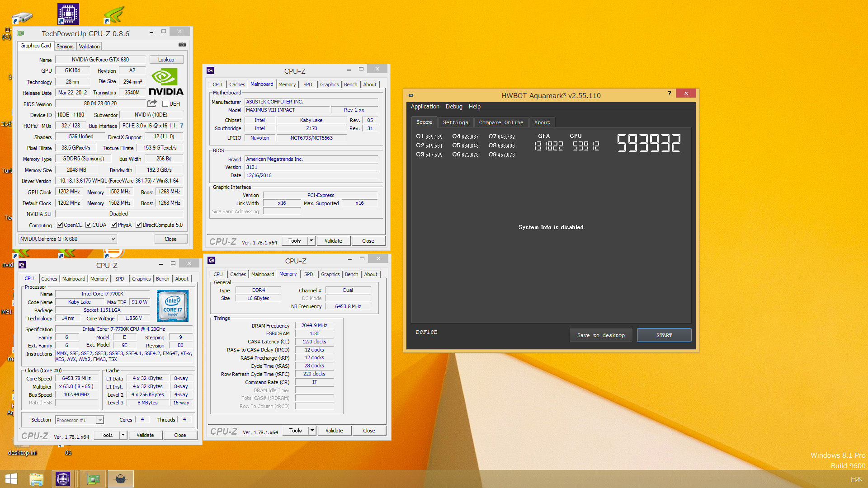Viewport: 868px width, 488px height.
Task: Open the drive desktop shortcut icon
Action: pyautogui.click(x=22, y=17)
